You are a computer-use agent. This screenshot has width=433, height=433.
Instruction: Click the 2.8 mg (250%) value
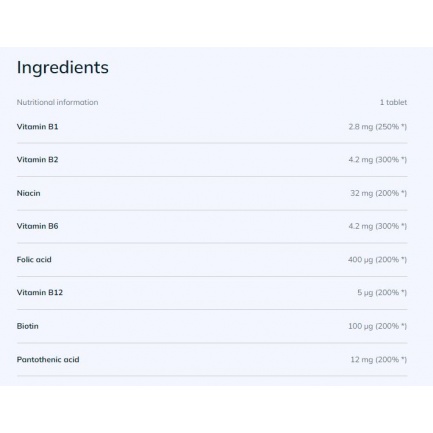pyautogui.click(x=378, y=127)
